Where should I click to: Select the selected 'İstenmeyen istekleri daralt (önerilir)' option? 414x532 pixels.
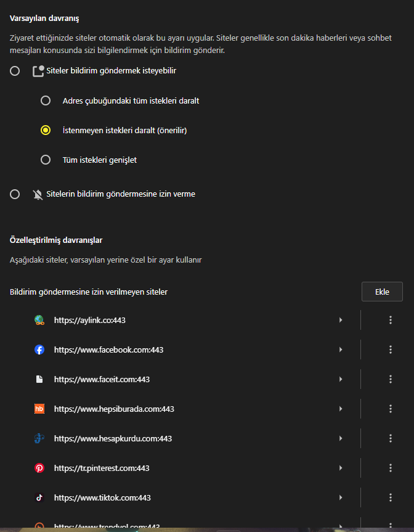pos(46,130)
